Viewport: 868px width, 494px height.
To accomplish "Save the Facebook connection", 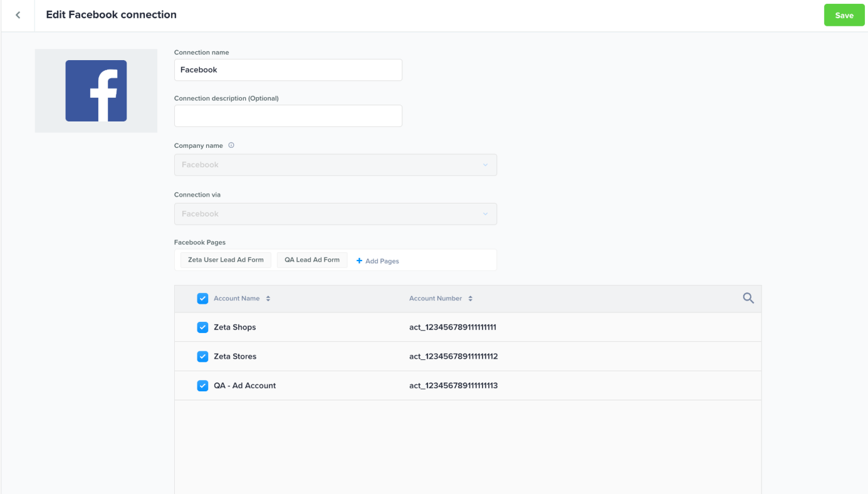I will (844, 16).
